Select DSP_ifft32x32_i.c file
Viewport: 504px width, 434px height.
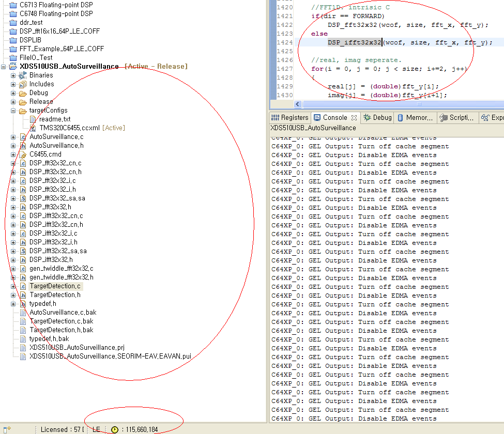(53, 234)
